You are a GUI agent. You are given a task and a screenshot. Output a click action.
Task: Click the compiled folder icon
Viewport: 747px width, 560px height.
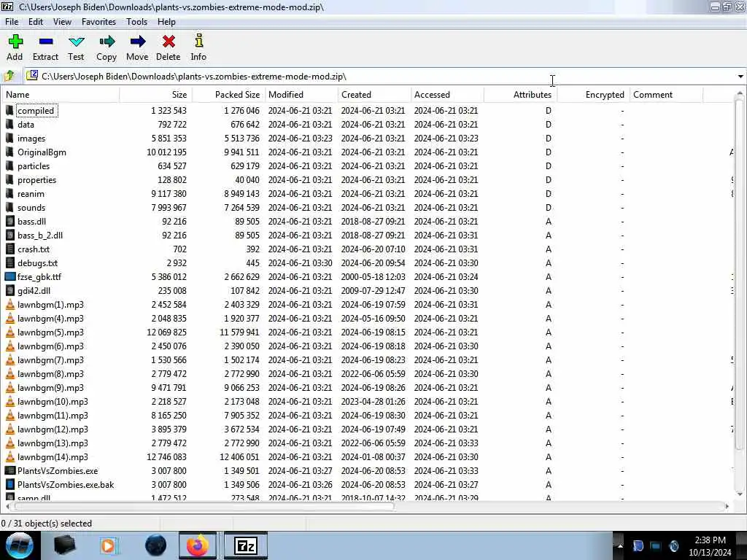(x=10, y=111)
